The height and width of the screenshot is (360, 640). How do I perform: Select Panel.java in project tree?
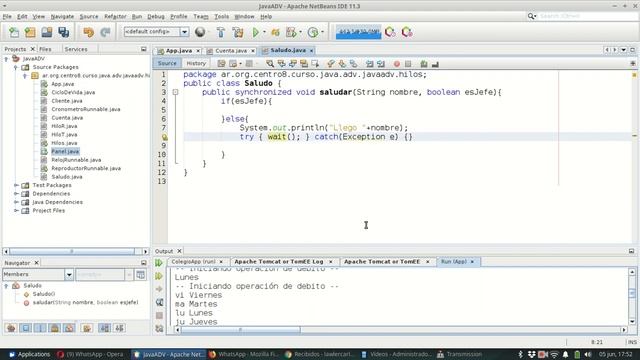[x=65, y=151]
